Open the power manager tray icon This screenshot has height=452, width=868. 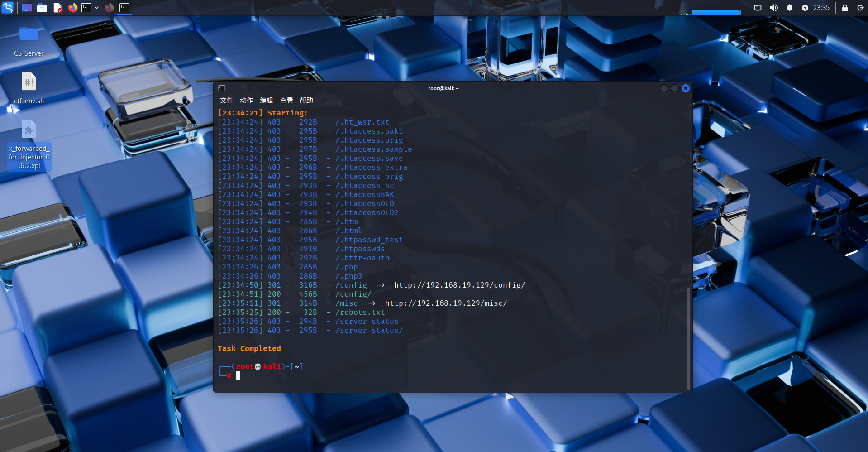click(x=805, y=8)
